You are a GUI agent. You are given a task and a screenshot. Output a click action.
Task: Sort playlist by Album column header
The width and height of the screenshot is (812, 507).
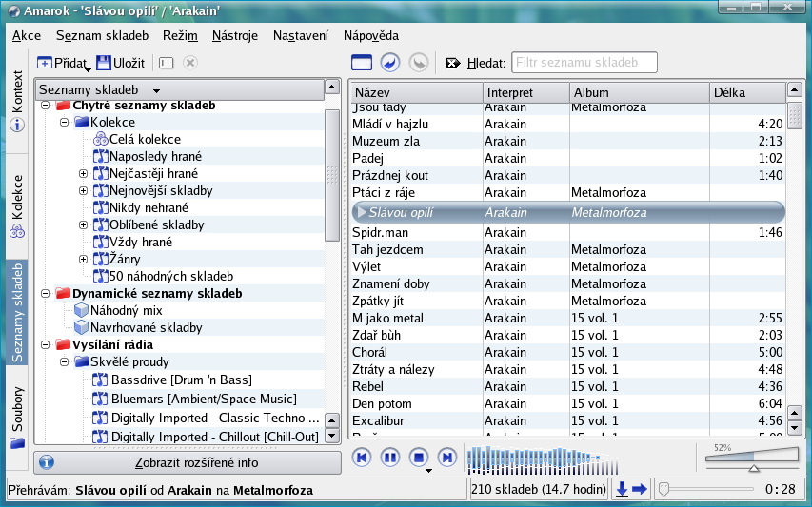pos(640,92)
